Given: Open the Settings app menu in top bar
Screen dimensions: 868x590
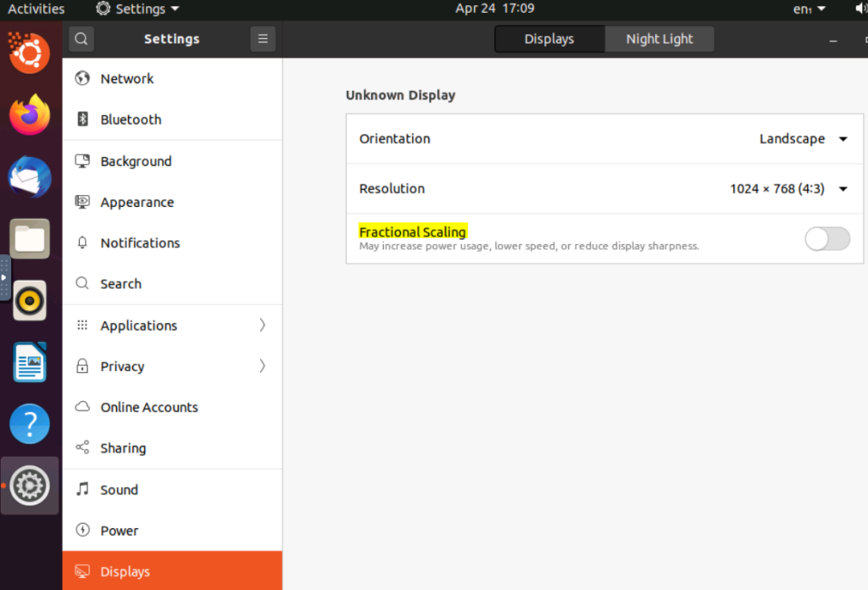Looking at the screenshot, I should click(138, 8).
